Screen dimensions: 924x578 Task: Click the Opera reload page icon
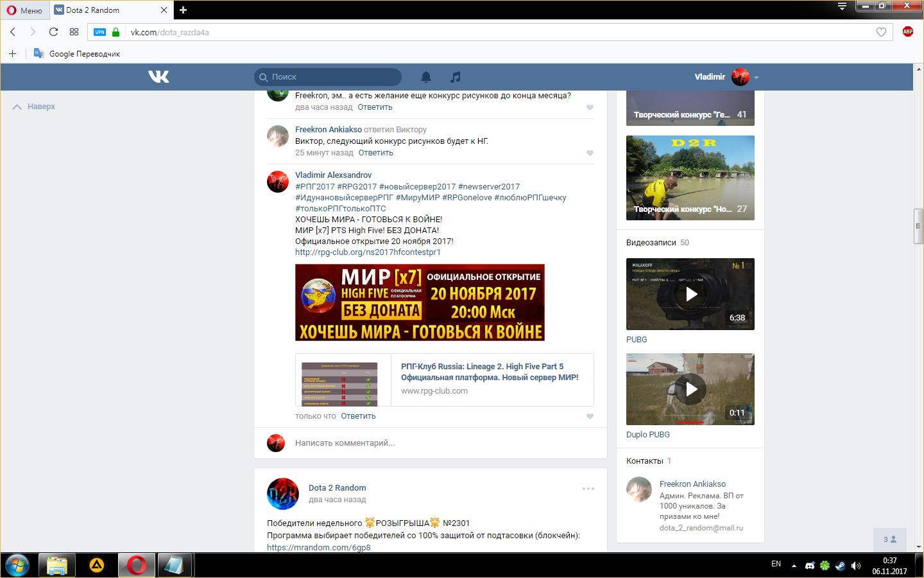pos(53,32)
